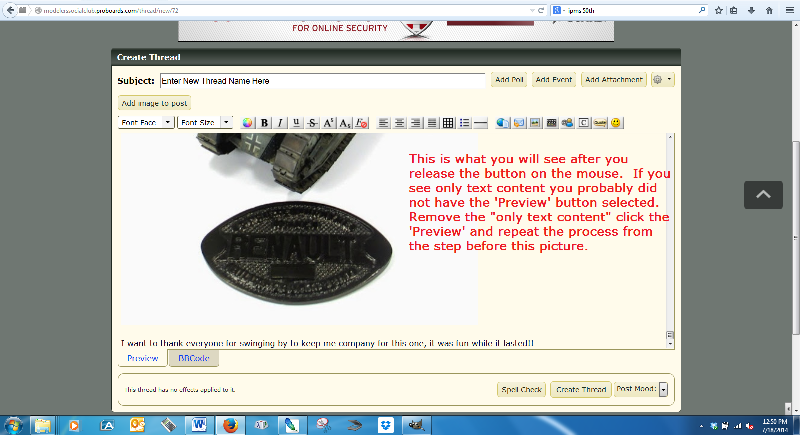
Task: Bookmark this page with star icon
Action: pyautogui.click(x=719, y=10)
